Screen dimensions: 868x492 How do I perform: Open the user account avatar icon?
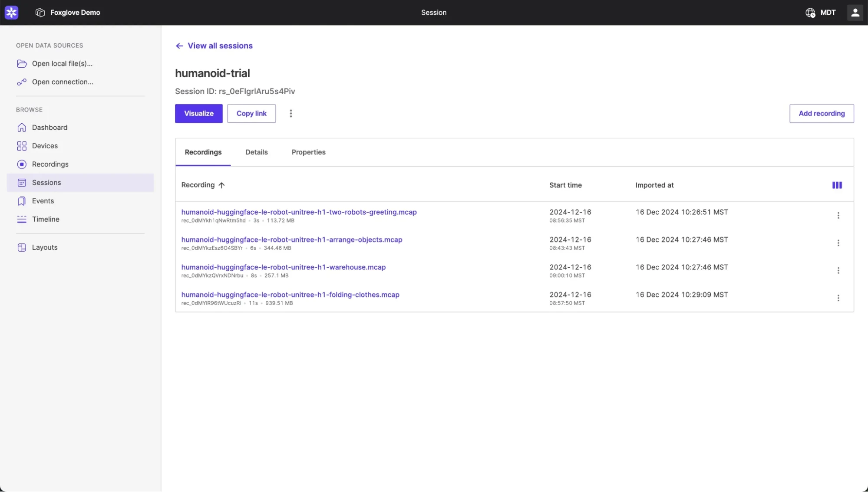click(855, 12)
